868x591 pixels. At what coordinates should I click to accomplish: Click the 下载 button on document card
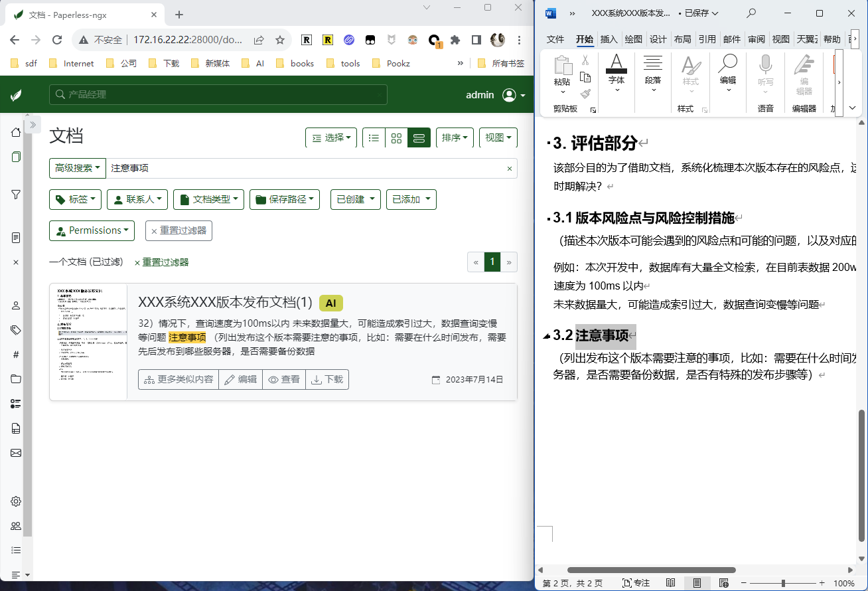(x=327, y=380)
